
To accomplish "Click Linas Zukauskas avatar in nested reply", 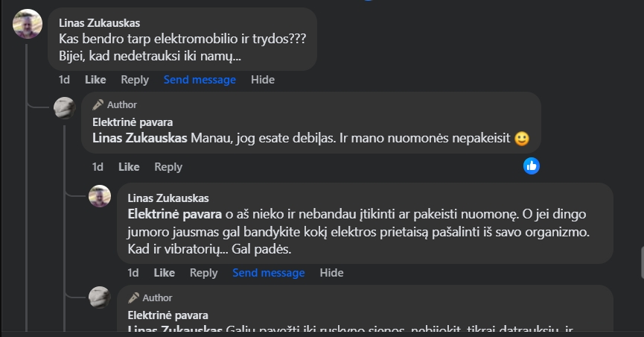I will (100, 196).
